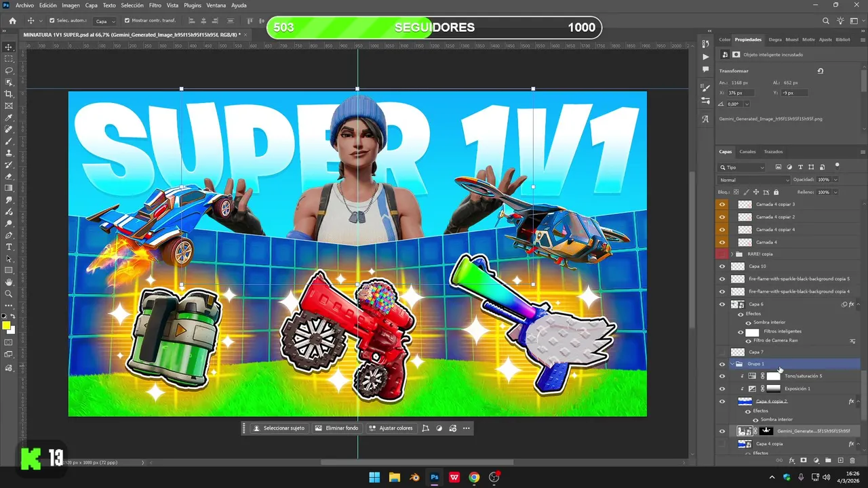Select the Gradient tool
This screenshot has height=488, width=868.
tap(9, 188)
